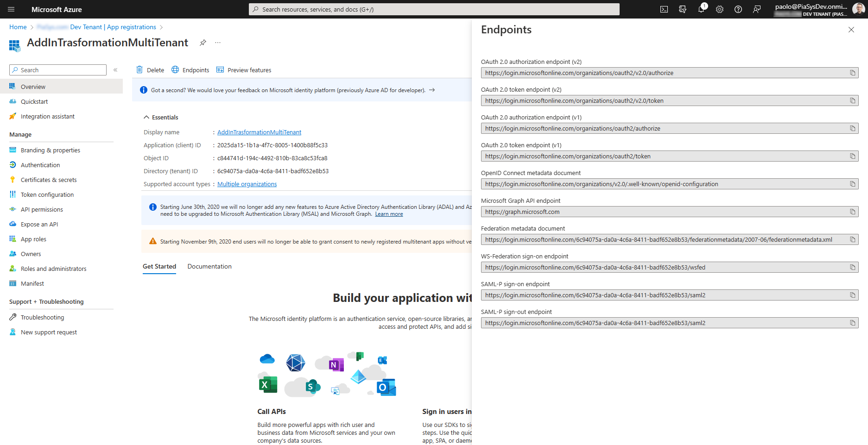Click the user account avatar
868x445 pixels.
[x=858, y=9]
